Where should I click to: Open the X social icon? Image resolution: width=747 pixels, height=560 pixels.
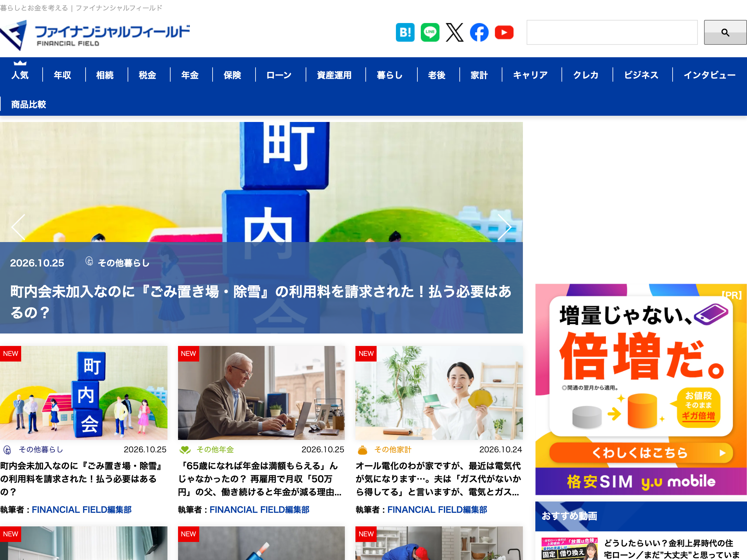coord(454,32)
